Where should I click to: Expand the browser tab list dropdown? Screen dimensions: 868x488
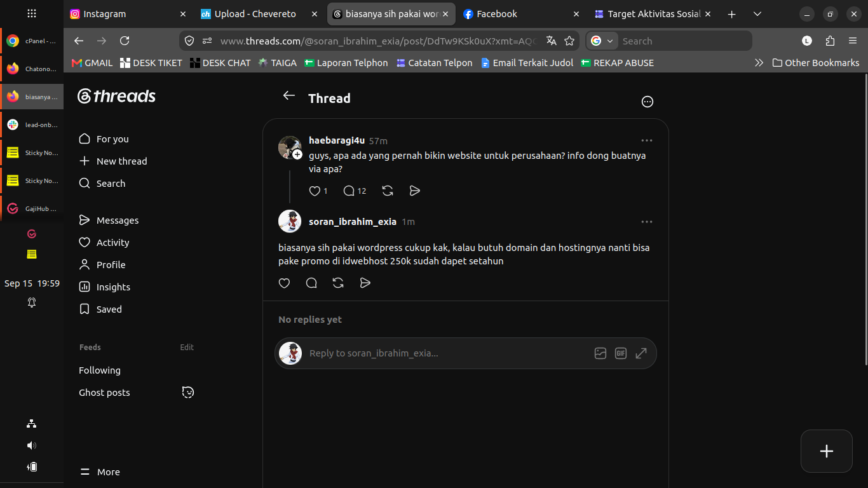[757, 14]
